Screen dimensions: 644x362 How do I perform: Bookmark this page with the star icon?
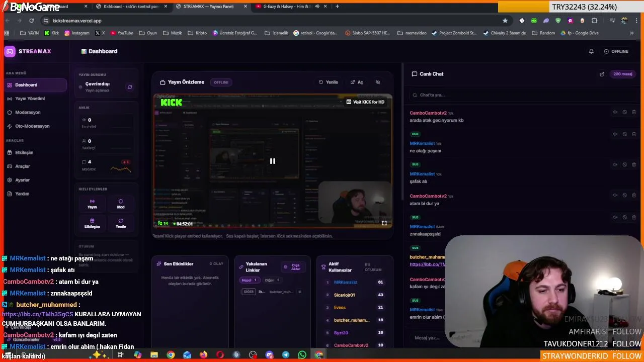point(505,21)
